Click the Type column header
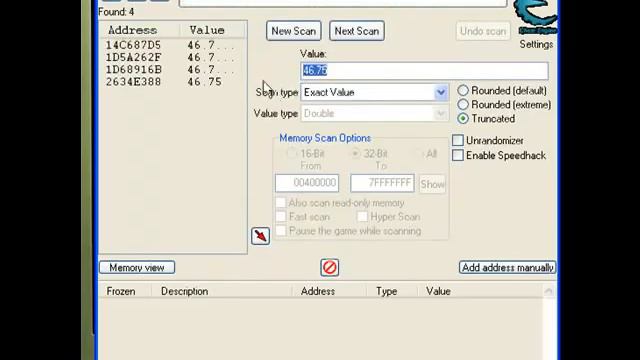Image resolution: width=640 pixels, height=360 pixels. tap(391, 291)
